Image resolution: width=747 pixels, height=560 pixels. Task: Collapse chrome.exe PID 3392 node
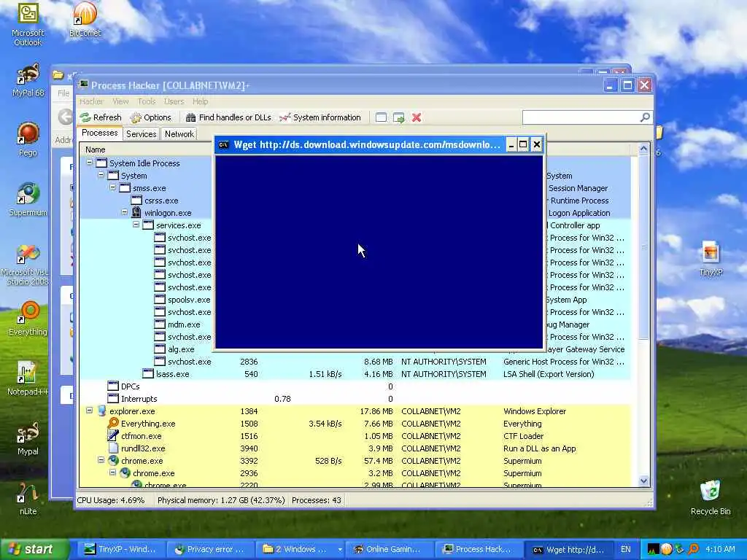click(x=101, y=459)
